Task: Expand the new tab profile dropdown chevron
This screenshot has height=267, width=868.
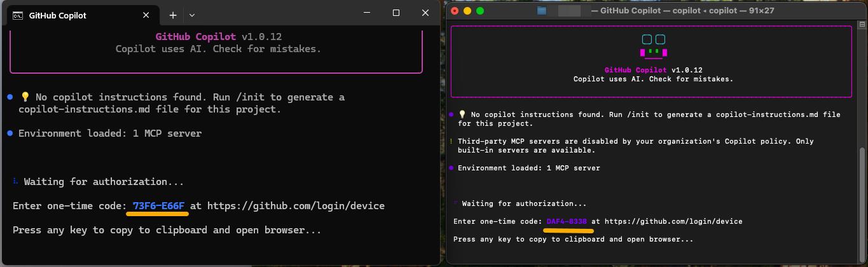Action: 192,15
